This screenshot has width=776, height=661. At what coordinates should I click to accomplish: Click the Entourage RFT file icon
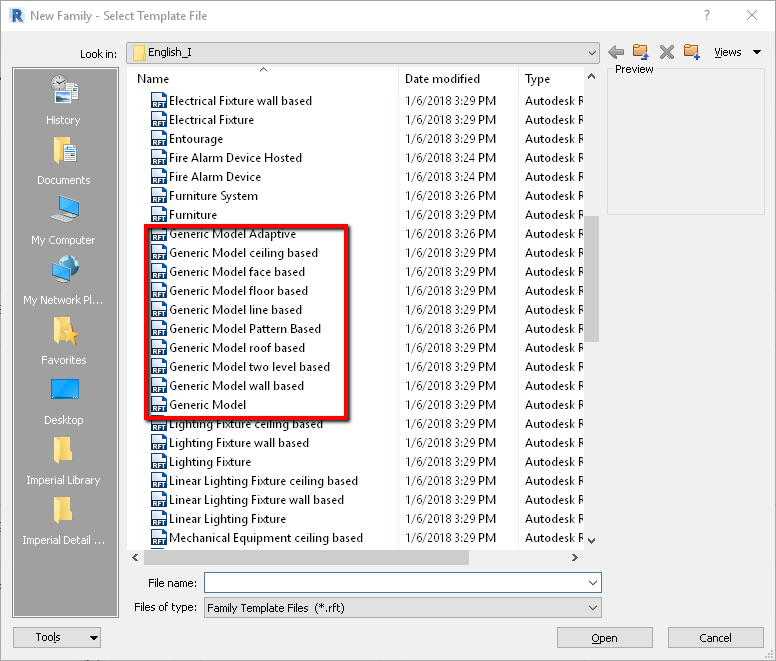(158, 139)
